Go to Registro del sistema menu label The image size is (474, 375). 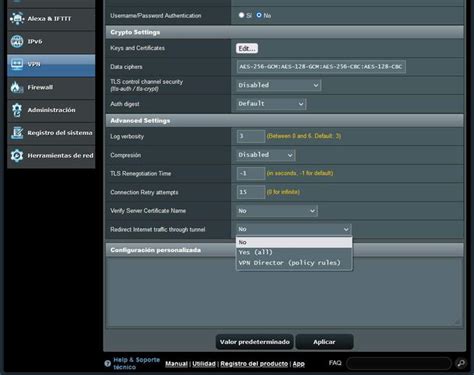(60, 133)
